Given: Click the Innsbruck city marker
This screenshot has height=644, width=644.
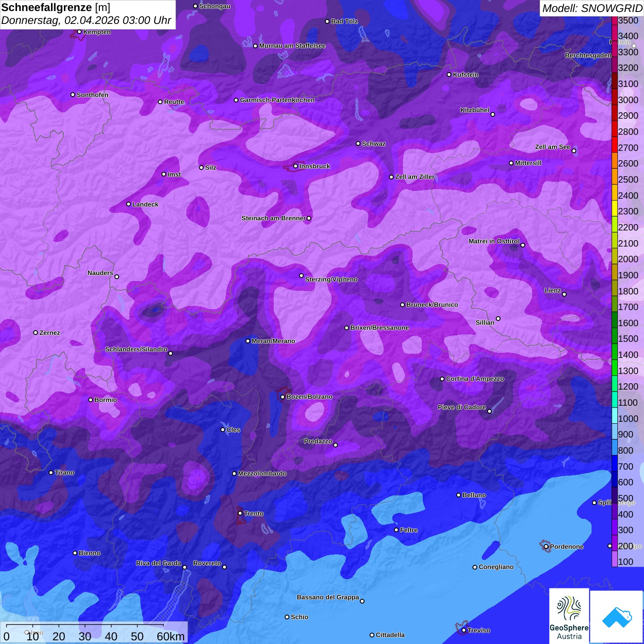Looking at the screenshot, I should point(296,166).
